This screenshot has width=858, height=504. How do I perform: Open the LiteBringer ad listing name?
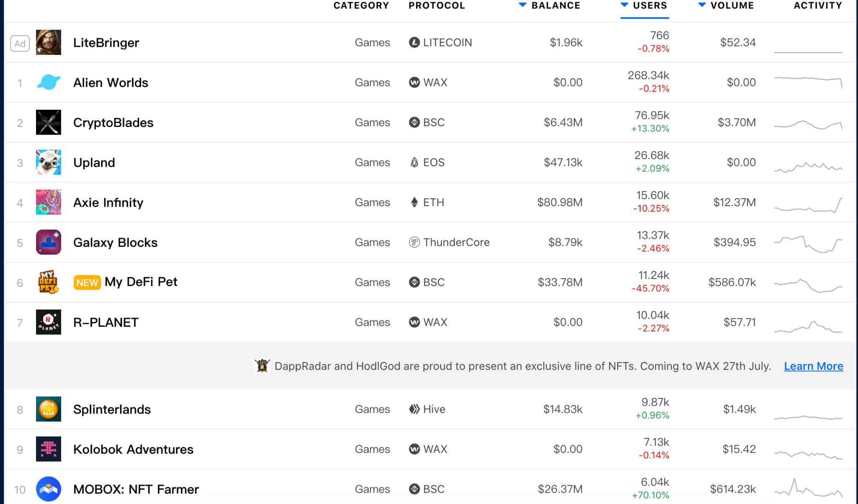coord(106,43)
